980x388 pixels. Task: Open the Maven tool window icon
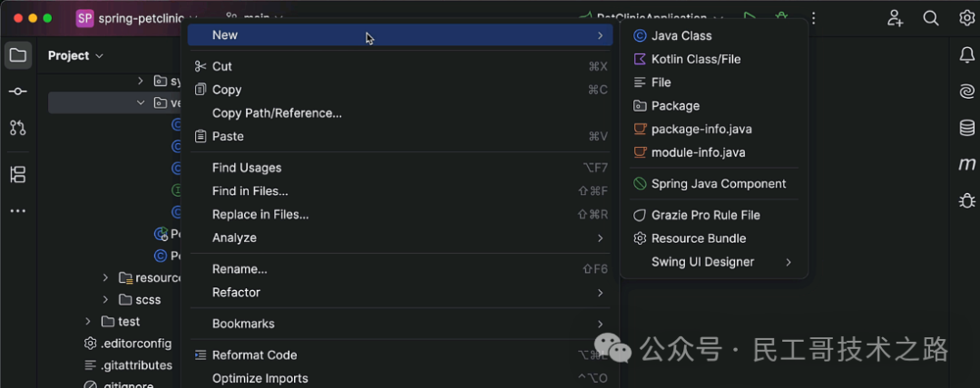click(967, 164)
